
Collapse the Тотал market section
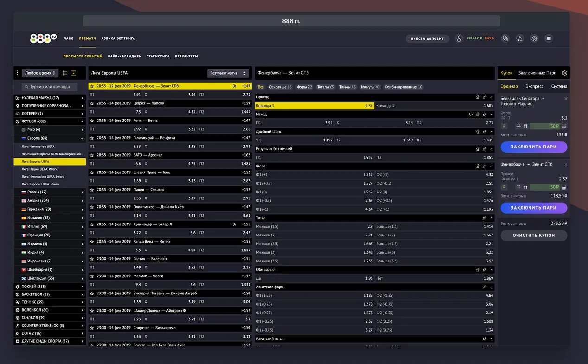[x=491, y=218]
